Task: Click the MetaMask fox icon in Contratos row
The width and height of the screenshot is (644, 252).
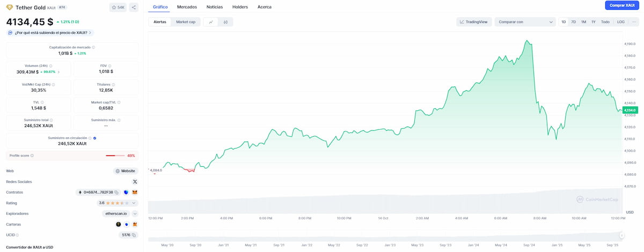Action: pyautogui.click(x=135, y=192)
